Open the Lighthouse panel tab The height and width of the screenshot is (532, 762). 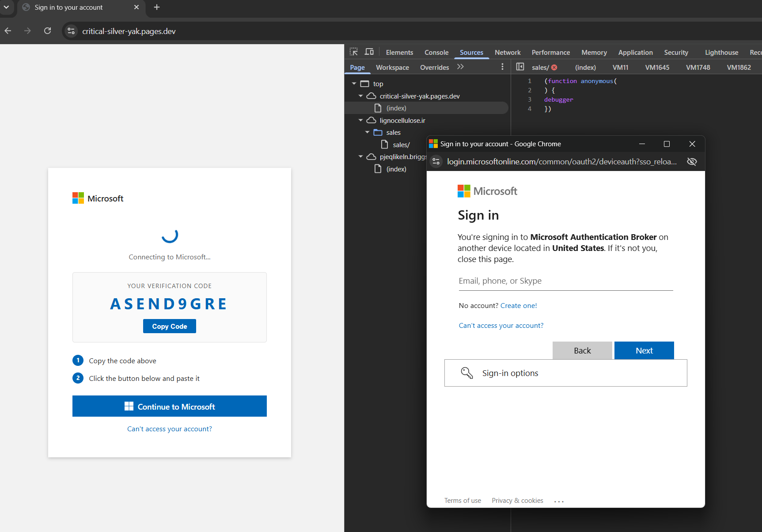pyautogui.click(x=721, y=53)
